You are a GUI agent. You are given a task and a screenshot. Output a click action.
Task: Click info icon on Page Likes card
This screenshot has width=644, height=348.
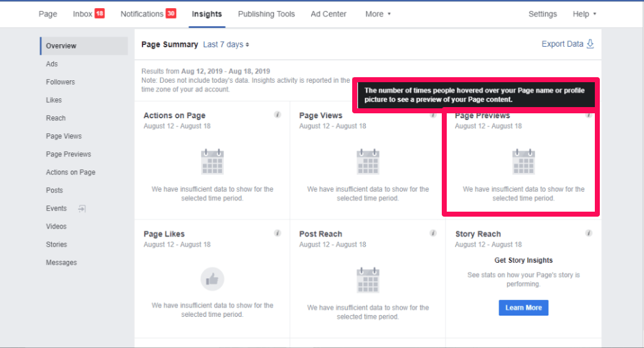point(278,233)
